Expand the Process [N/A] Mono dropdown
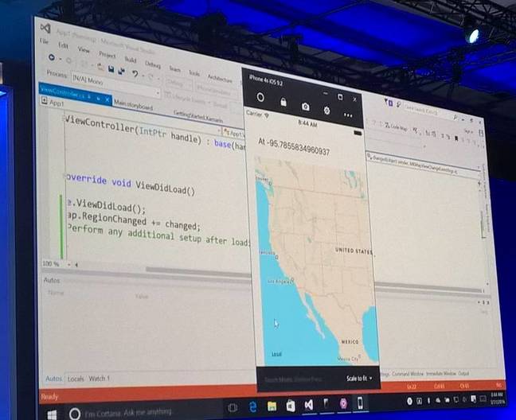 pyautogui.click(x=116, y=86)
